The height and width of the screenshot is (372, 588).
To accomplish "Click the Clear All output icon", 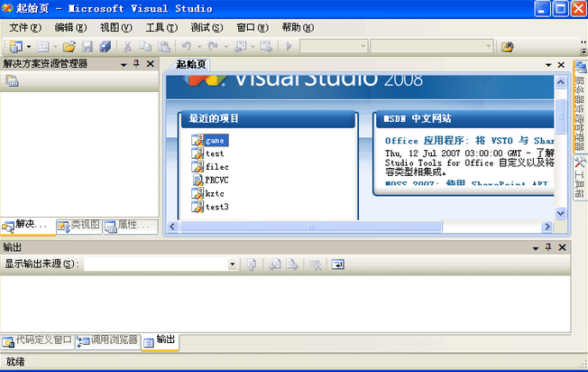I will 315,265.
